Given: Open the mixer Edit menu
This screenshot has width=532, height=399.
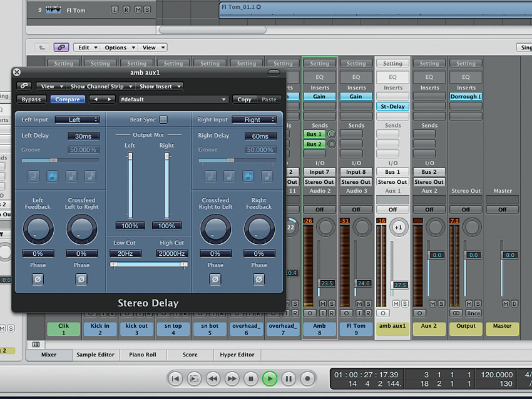Looking at the screenshot, I should 87,48.
